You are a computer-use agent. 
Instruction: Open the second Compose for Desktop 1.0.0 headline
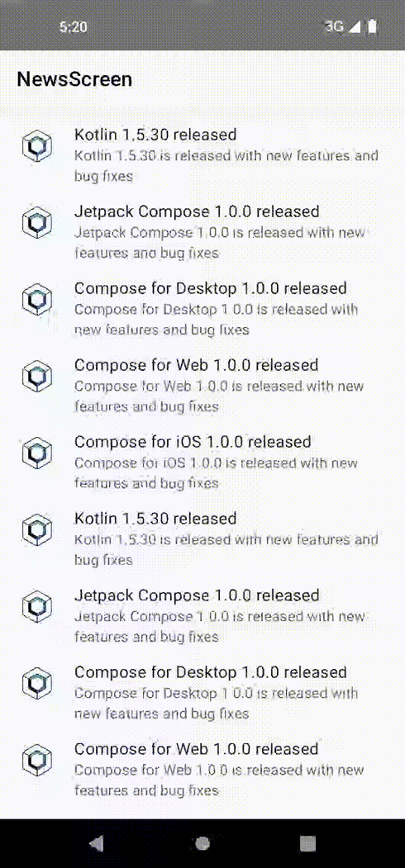pyautogui.click(x=211, y=672)
